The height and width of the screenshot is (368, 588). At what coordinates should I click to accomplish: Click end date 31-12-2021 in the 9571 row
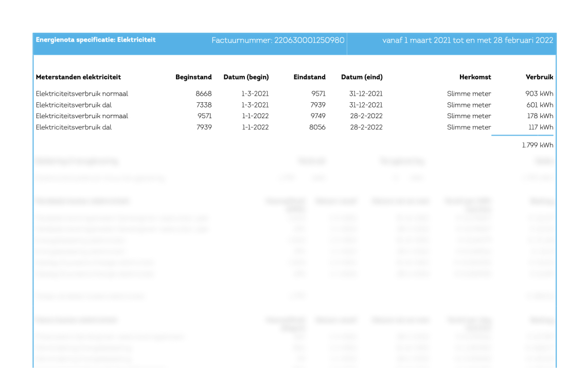pos(366,94)
